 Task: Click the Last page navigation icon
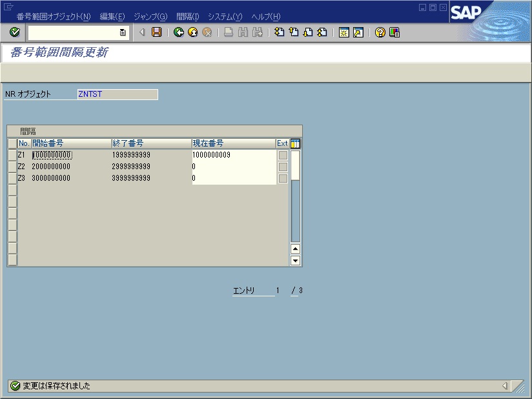(x=322, y=32)
